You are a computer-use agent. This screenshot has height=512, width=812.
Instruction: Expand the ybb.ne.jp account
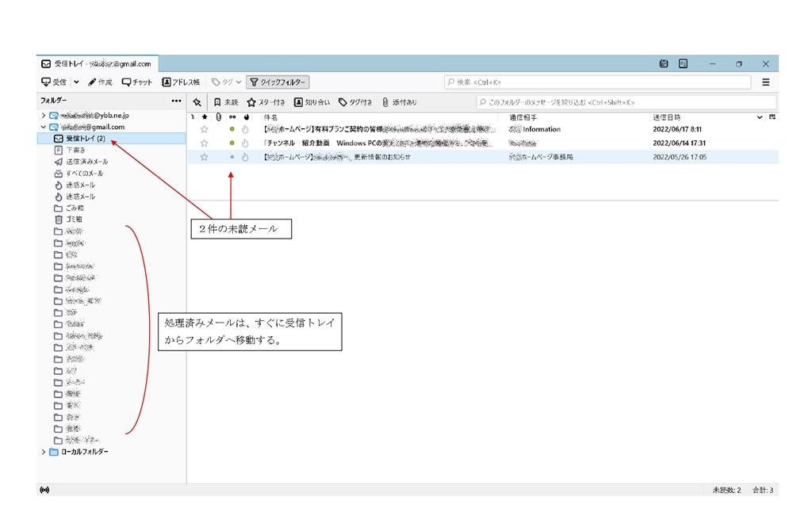44,116
